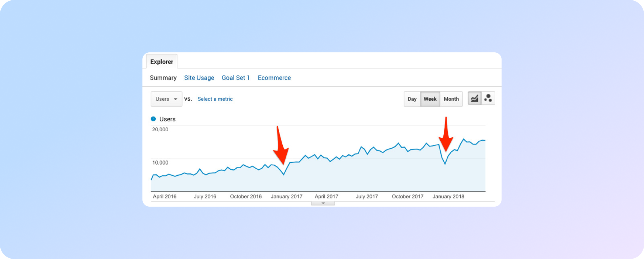Viewport: 644px width, 259px height.
Task: Open the Ecommerce view
Action: click(274, 78)
